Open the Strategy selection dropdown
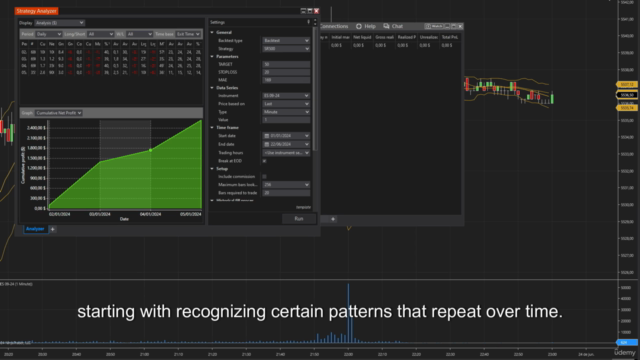Viewport: 640px width, 360px height. 286,49
